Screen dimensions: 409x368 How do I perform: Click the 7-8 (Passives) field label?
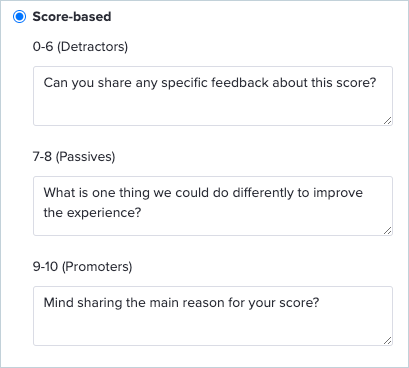[x=74, y=157]
